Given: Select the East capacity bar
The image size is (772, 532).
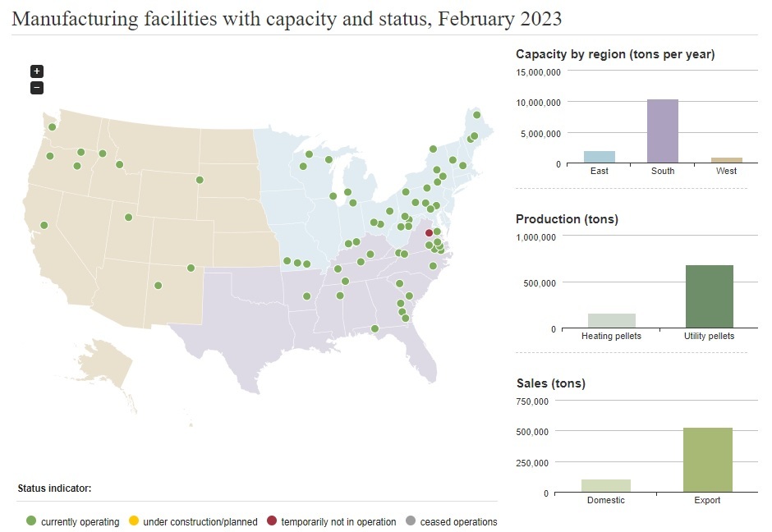Looking at the screenshot, I should coord(600,157).
